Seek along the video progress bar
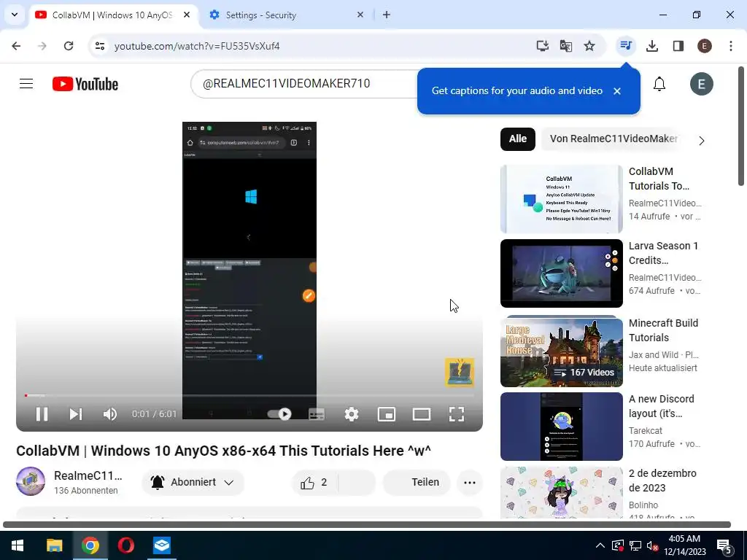Image resolution: width=747 pixels, height=560 pixels. [249, 395]
